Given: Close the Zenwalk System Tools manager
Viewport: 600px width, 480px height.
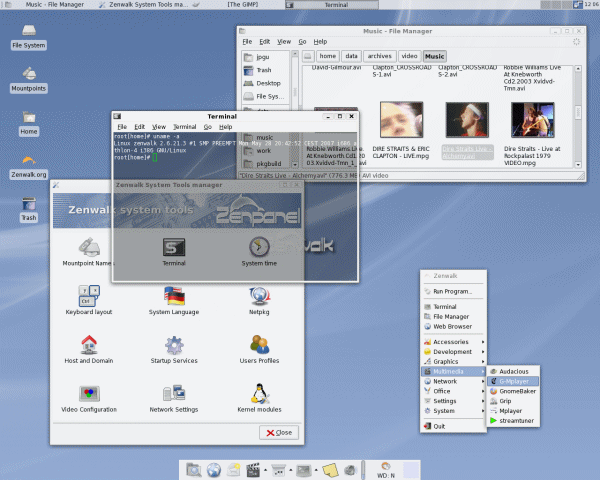Looking at the screenshot, I should pos(278,432).
